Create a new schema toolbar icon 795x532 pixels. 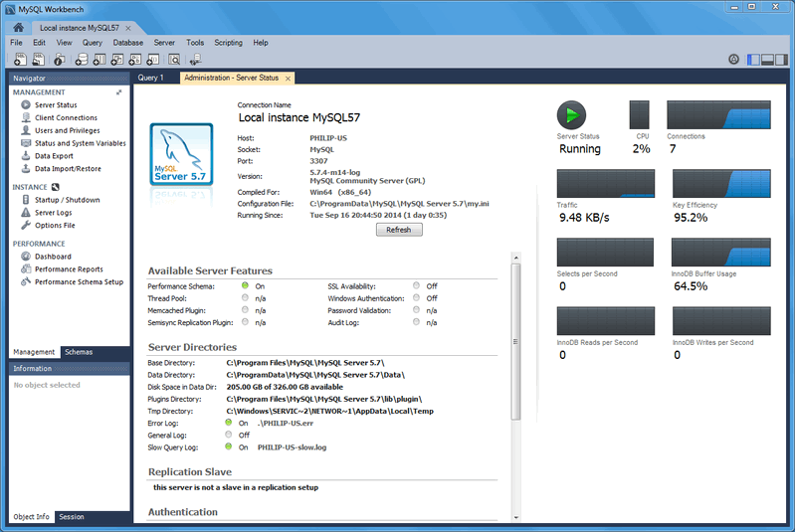[82, 60]
